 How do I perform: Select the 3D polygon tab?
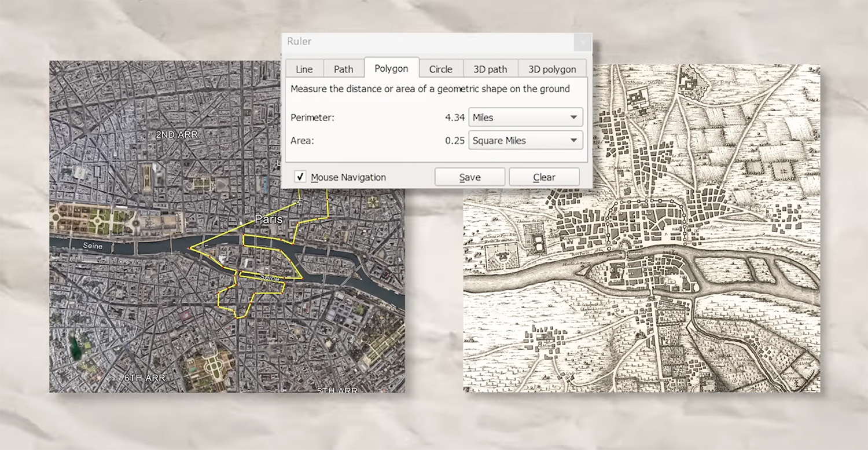click(551, 69)
